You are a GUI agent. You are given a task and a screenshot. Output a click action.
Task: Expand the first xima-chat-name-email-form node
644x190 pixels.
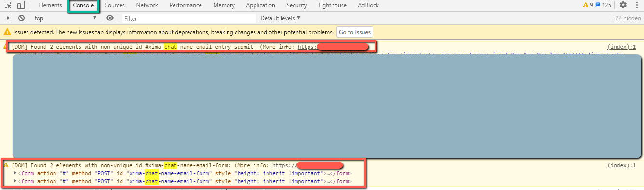(15, 173)
